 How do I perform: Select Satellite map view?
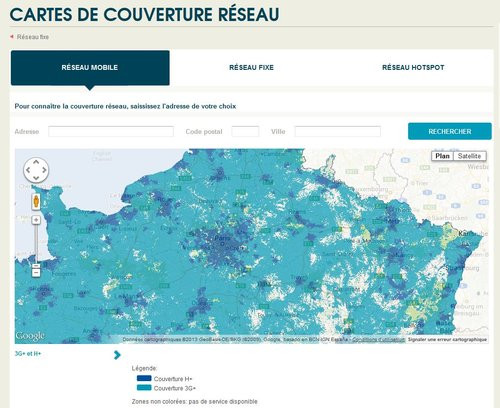pyautogui.click(x=469, y=156)
